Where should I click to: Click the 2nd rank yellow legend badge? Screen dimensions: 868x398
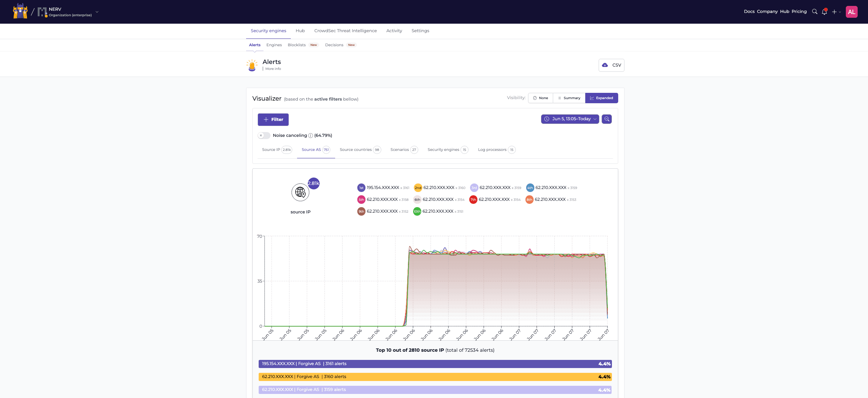(x=418, y=188)
